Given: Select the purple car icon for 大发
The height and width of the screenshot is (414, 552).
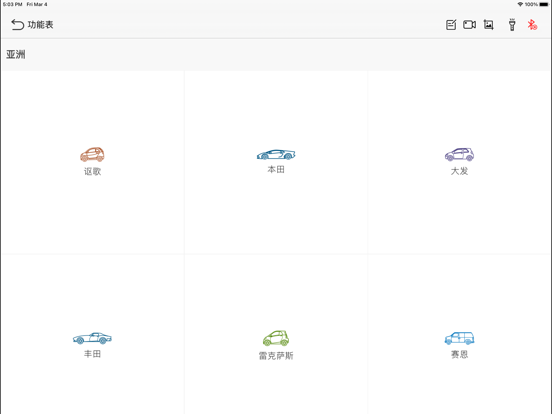Looking at the screenshot, I should point(459,154).
